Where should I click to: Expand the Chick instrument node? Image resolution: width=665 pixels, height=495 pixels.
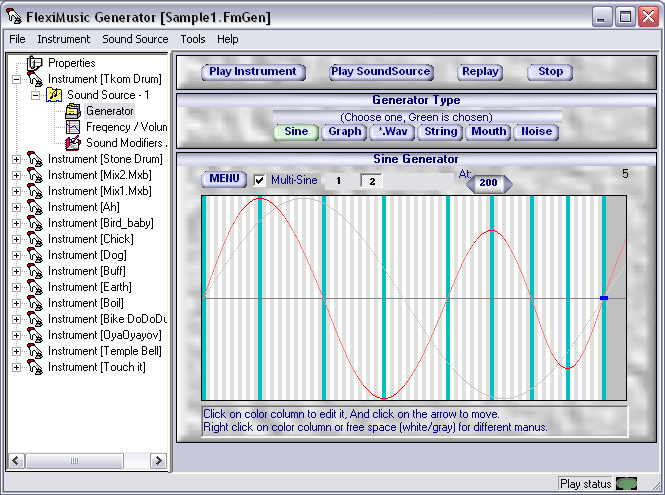[x=16, y=240]
